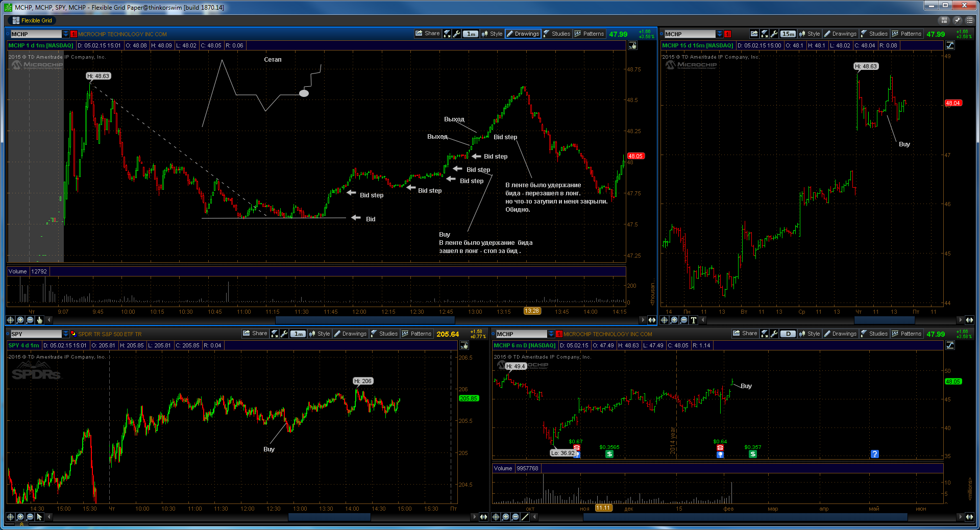This screenshot has width=980, height=530.
Task: Change the 1m timeframe in top-left MCHP chart
Action: tap(471, 34)
